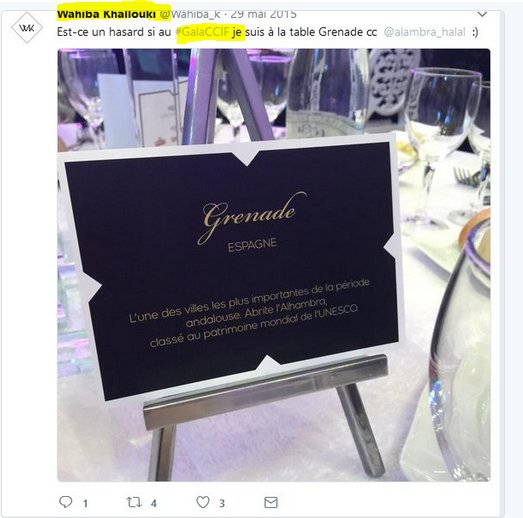523x518 pixels.
Task: Send tweet via the envelope message icon
Action: pyautogui.click(x=271, y=502)
